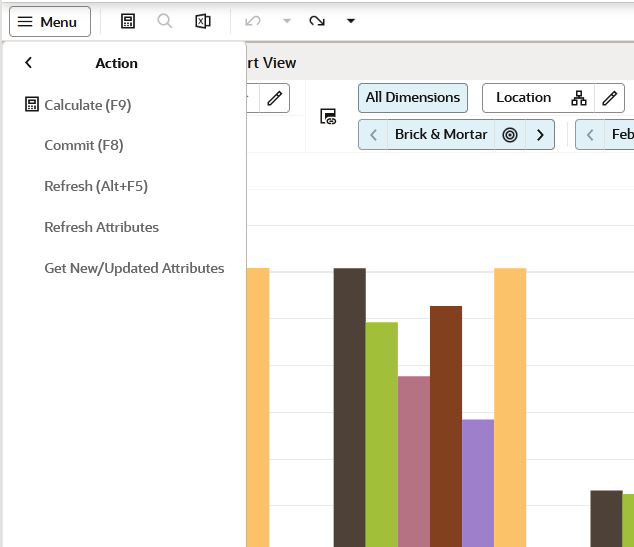Click the Location dimension button
Image resolution: width=634 pixels, height=547 pixels.
[x=523, y=98]
